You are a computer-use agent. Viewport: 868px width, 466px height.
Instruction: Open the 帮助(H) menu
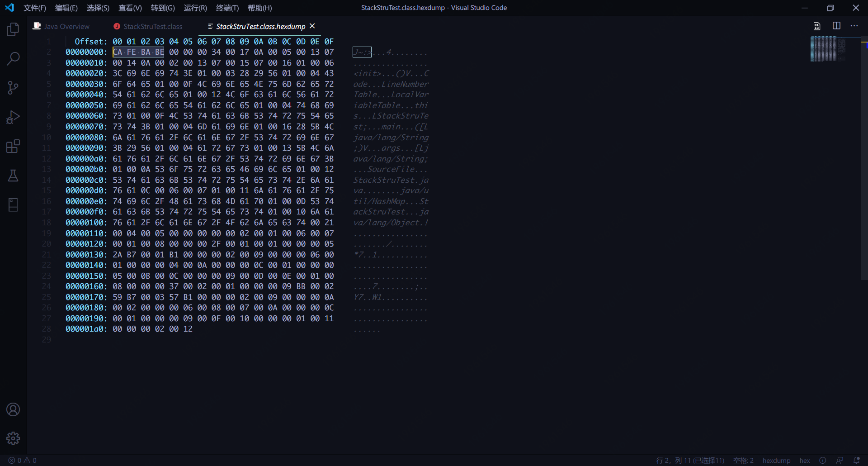(260, 8)
